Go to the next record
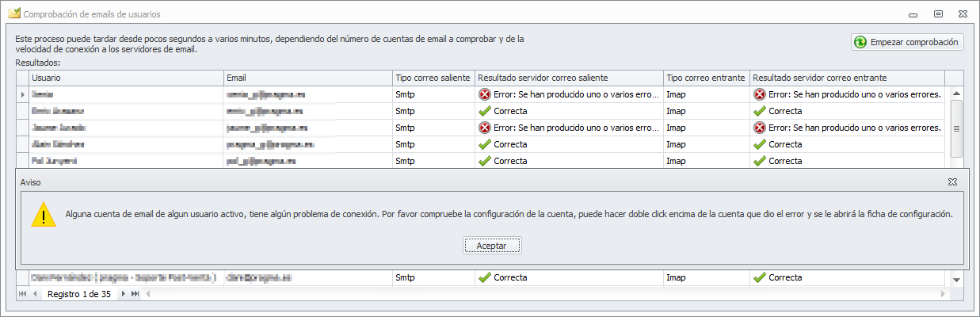980x317 pixels. pyautogui.click(x=123, y=294)
